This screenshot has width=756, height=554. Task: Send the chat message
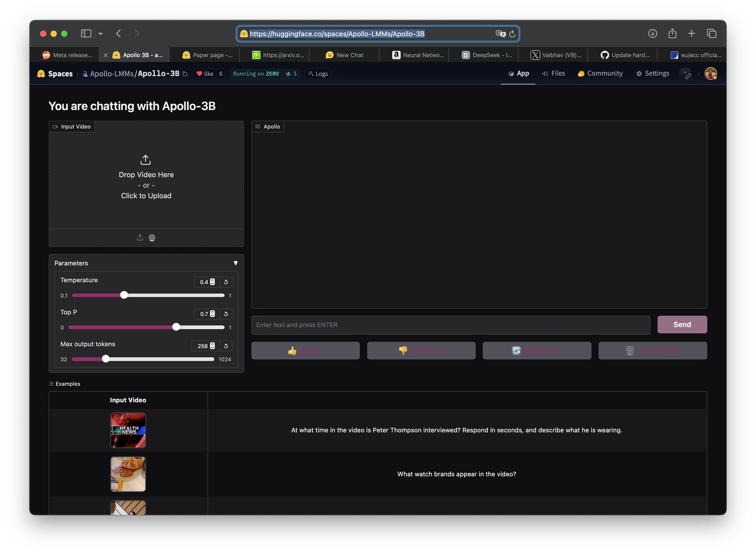(x=682, y=325)
